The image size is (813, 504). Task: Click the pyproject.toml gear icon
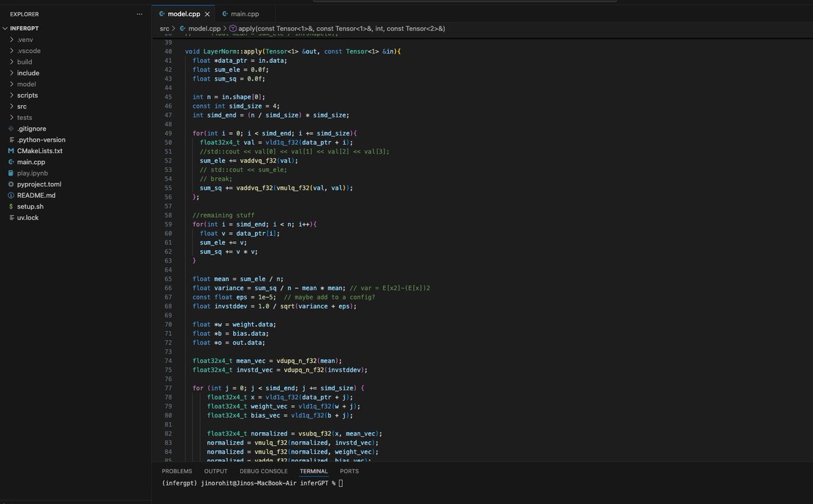click(x=11, y=184)
